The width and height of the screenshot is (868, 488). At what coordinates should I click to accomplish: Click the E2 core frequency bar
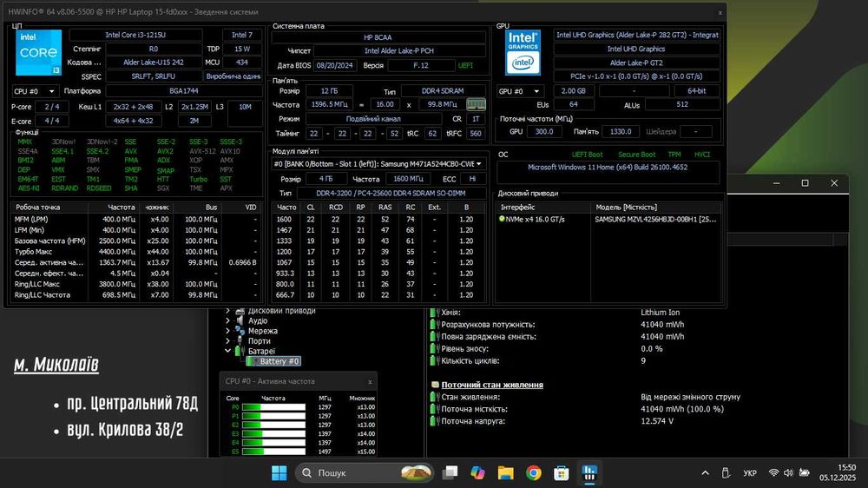(x=273, y=425)
